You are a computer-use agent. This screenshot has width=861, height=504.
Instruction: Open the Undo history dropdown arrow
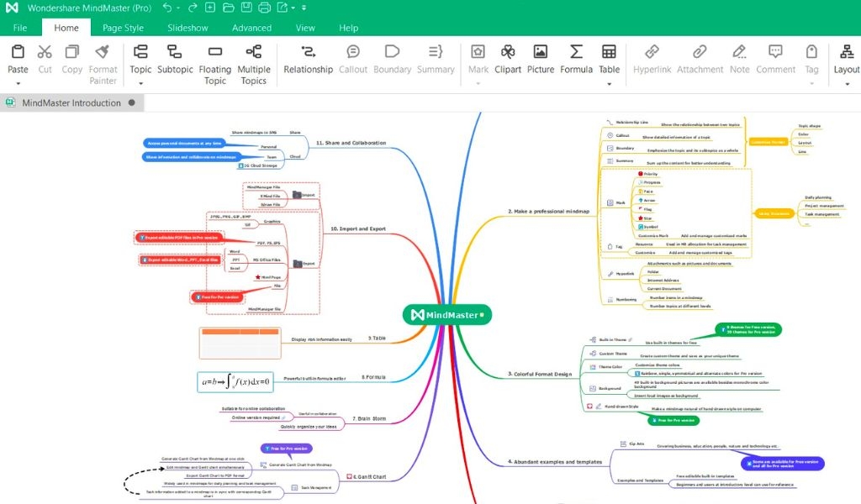point(178,8)
